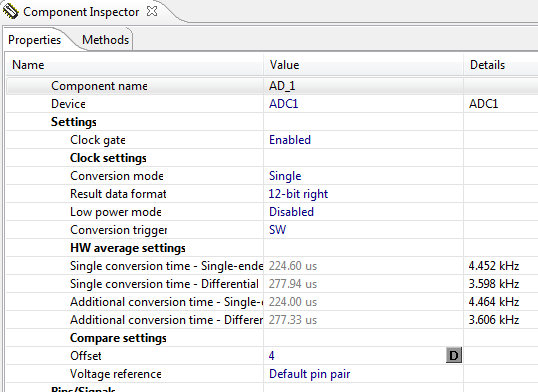Viewport: 538px width, 392px height.
Task: Toggle Low power mode Disabled value
Action: [291, 212]
